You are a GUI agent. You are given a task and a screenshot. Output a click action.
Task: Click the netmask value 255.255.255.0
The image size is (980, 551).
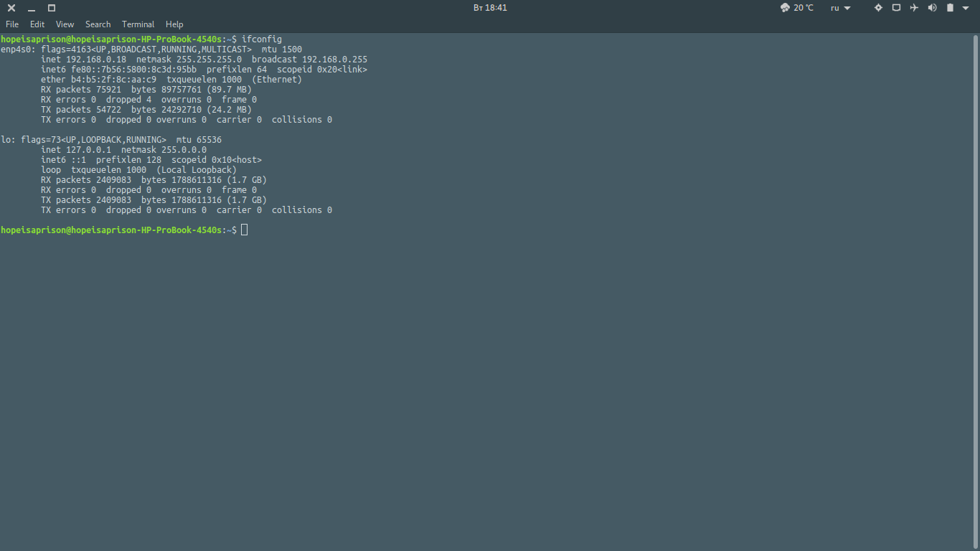[x=209, y=59]
